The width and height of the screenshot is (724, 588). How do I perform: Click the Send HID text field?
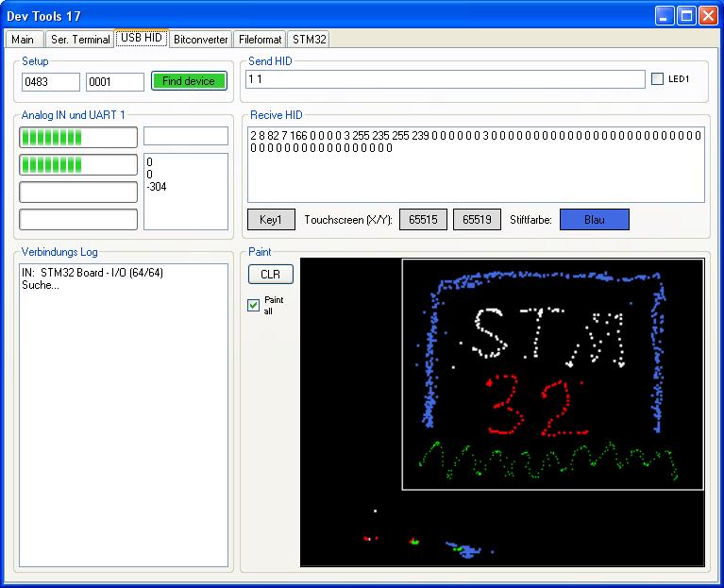(x=445, y=79)
